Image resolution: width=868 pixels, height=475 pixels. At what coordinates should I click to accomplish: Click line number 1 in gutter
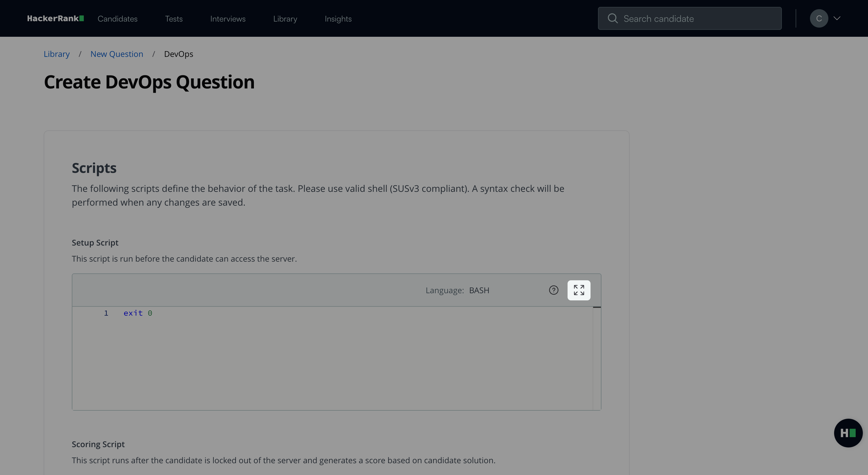tap(106, 313)
